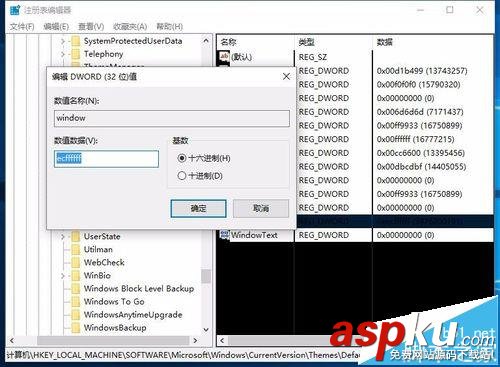Click the tree pane scroll right arrow
The image size is (500, 367).
195,340
